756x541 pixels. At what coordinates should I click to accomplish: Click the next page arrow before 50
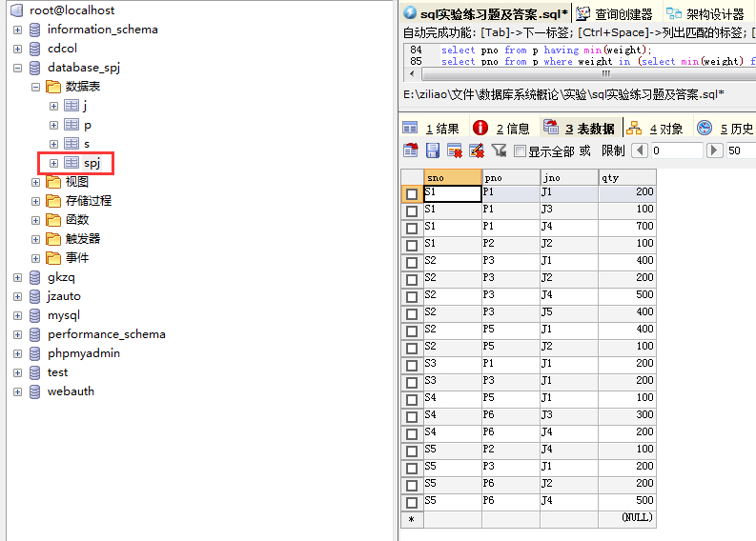pyautogui.click(x=715, y=150)
